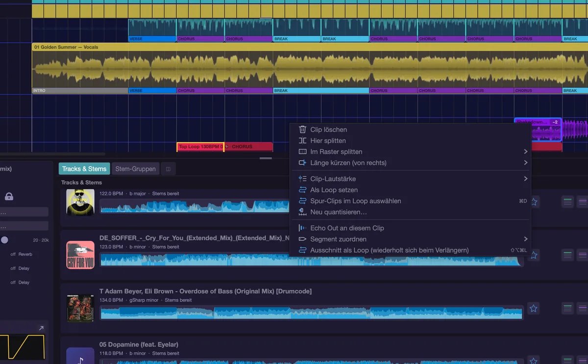This screenshot has height=364, width=588.
Task: Expand the Im Raster splitten submenu arrow
Action: pos(526,152)
